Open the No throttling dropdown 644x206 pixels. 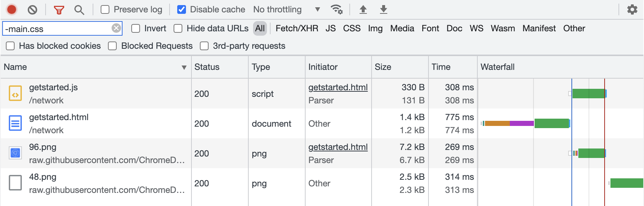tap(287, 9)
